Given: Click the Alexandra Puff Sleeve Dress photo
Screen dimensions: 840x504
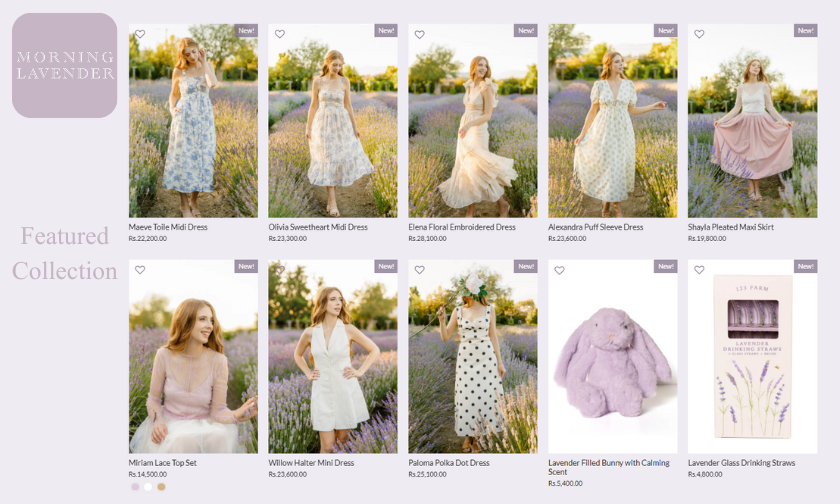Looking at the screenshot, I should click(x=613, y=121).
